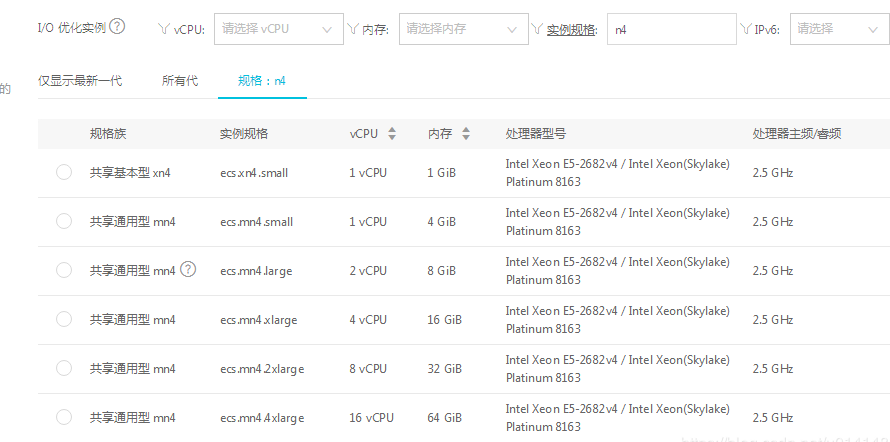Click the 规格族 column header
Viewport: 890px width, 442px height.
coord(108,134)
